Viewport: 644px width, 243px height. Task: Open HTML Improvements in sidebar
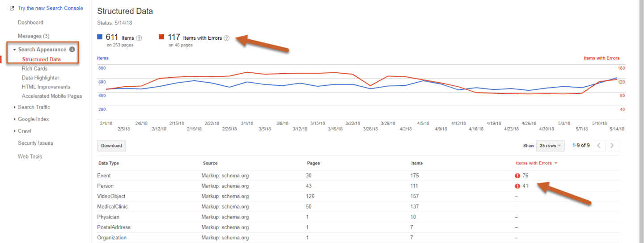click(46, 87)
